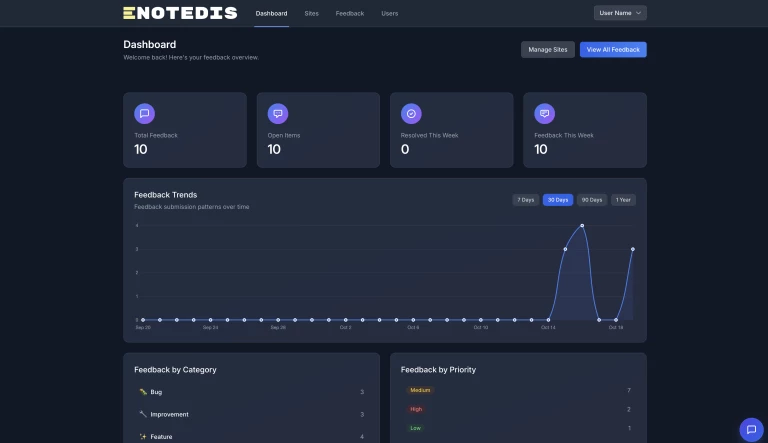The image size is (768, 443).
Task: Click the Bug category icon
Action: [x=143, y=392]
